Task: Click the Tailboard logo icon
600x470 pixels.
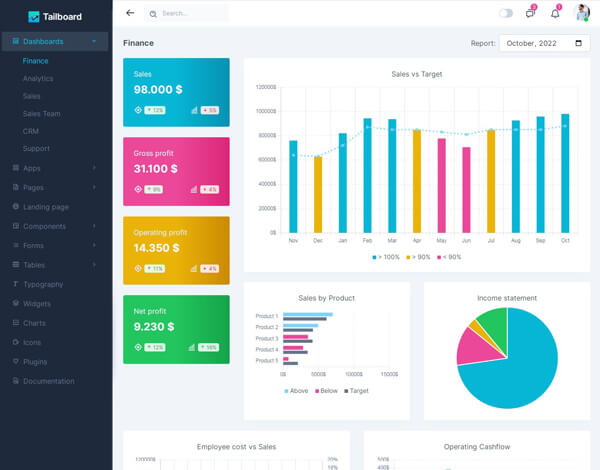Action: [x=34, y=16]
